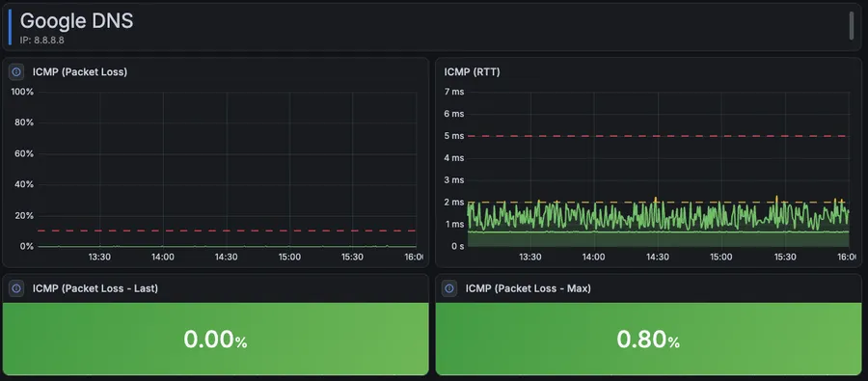Click 15:00 time label on Packet Loss chart

(x=289, y=257)
